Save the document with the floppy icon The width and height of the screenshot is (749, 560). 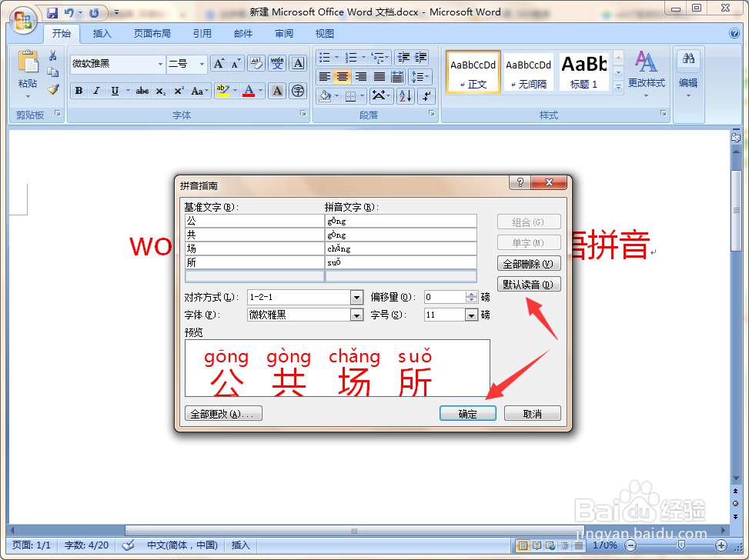coord(52,13)
